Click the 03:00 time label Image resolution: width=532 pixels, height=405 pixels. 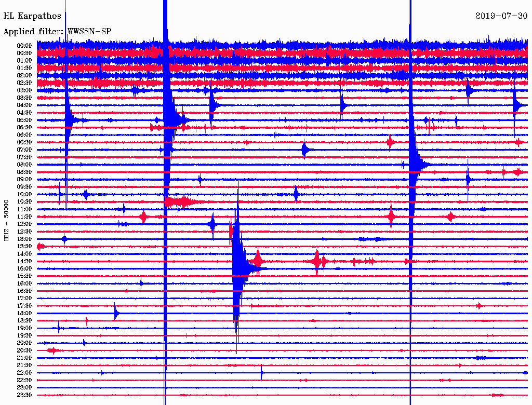pos(24,90)
